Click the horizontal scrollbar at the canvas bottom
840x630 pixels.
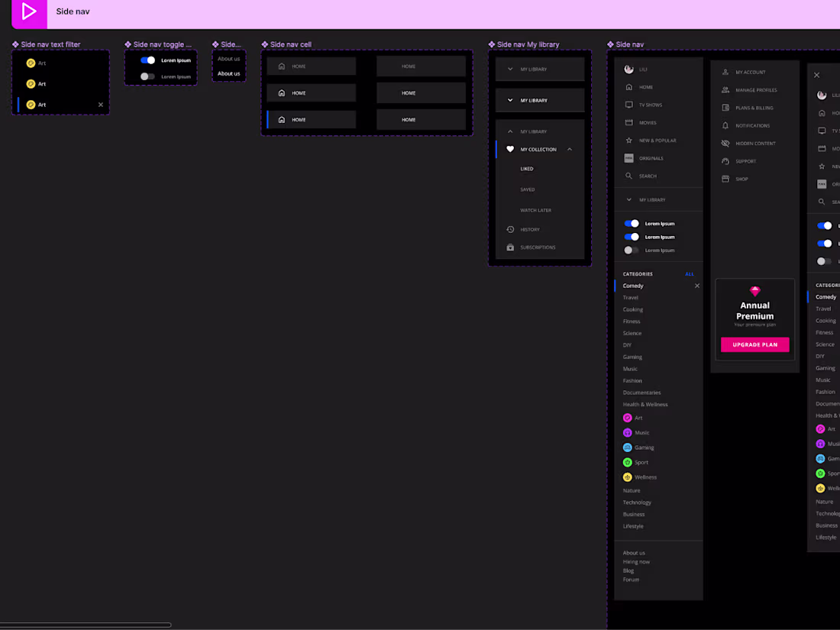coord(86,625)
